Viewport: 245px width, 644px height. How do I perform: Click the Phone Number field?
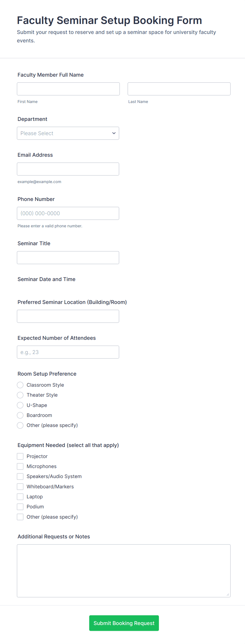coord(68,213)
